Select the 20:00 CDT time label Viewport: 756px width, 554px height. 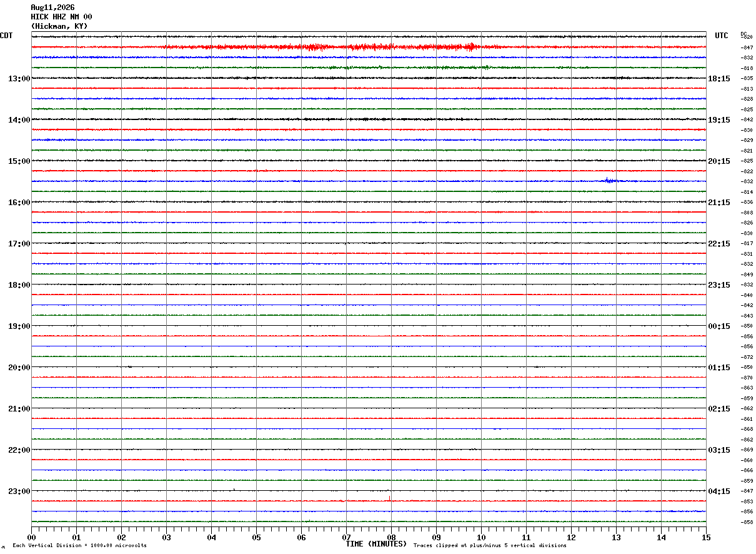(x=19, y=367)
